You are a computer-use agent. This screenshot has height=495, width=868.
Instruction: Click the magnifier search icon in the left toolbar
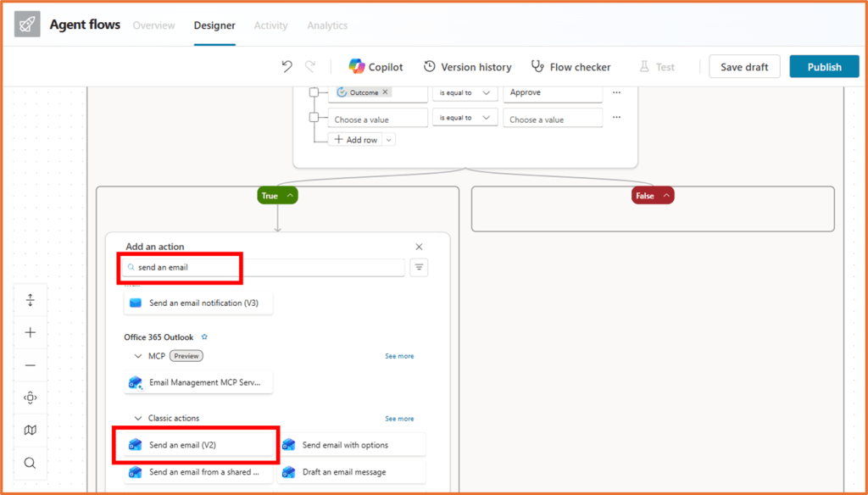coord(31,463)
